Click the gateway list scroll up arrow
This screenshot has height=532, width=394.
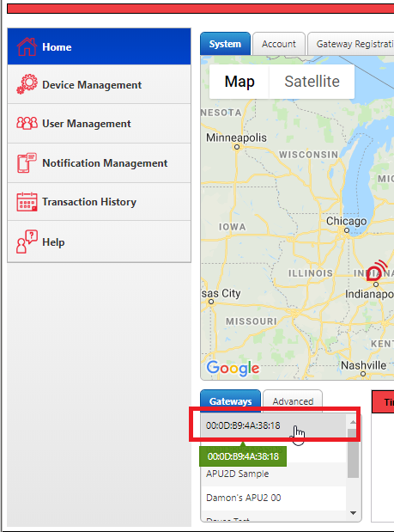coord(353,422)
